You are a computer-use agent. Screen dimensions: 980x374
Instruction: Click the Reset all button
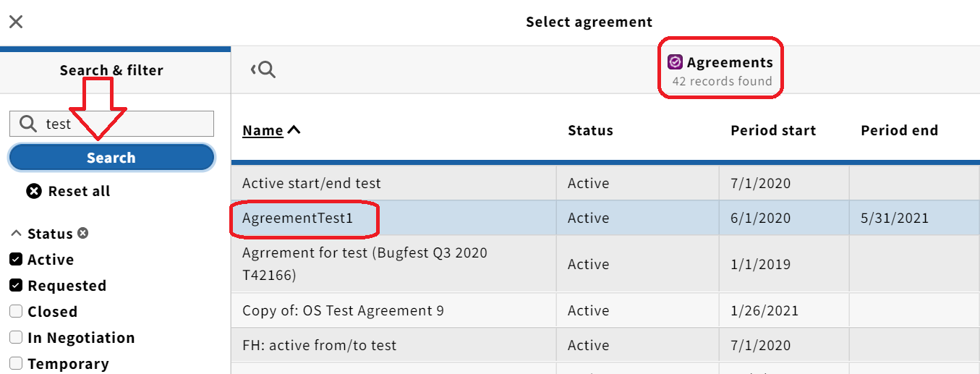(x=69, y=191)
